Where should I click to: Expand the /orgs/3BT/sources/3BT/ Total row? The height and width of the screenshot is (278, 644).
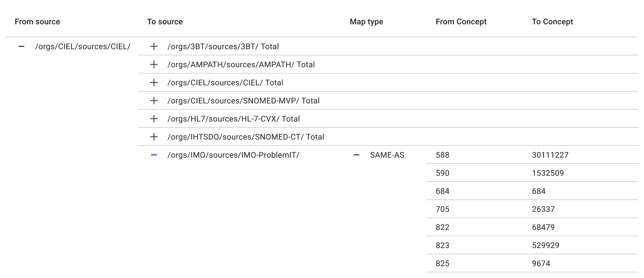154,47
